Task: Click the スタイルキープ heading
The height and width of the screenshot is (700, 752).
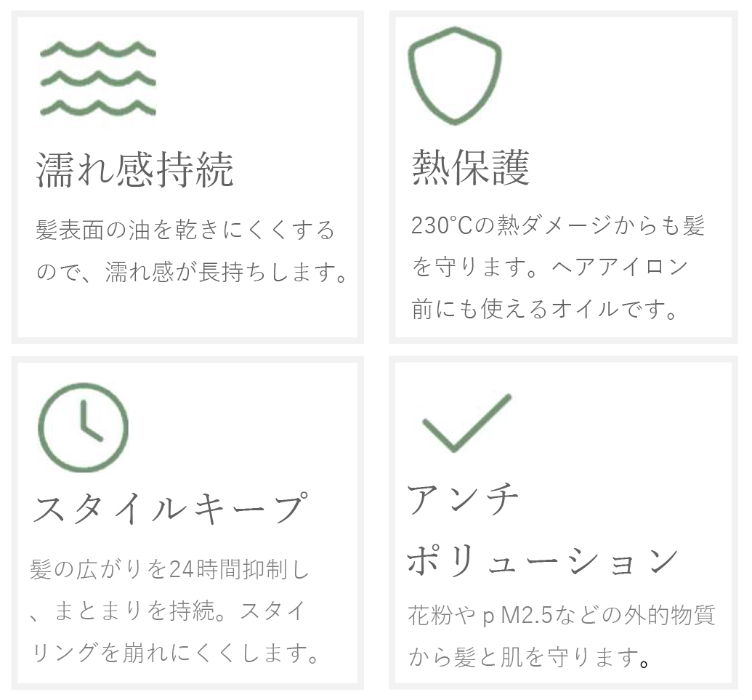Action: click(x=170, y=507)
